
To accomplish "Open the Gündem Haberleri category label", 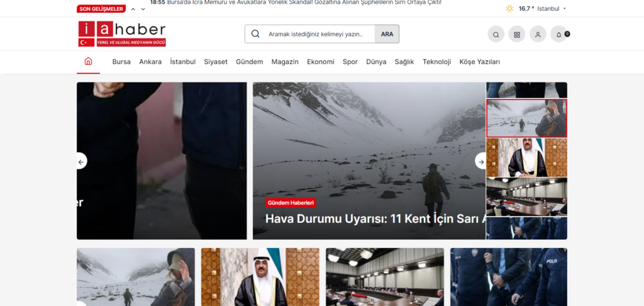I will click(291, 203).
